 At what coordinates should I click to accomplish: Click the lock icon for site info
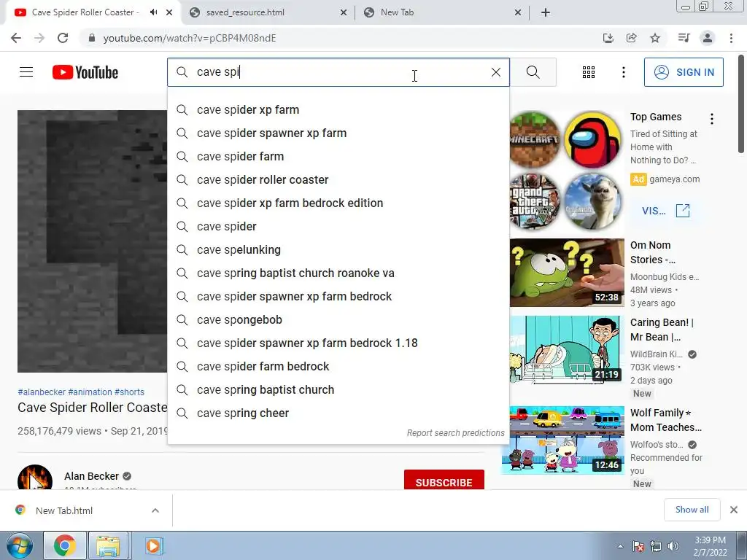(92, 38)
